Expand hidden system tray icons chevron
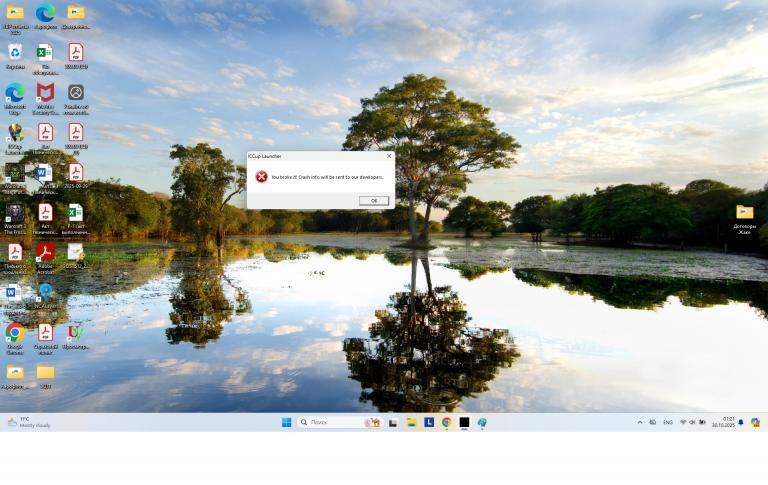The width and height of the screenshot is (768, 485). click(640, 422)
